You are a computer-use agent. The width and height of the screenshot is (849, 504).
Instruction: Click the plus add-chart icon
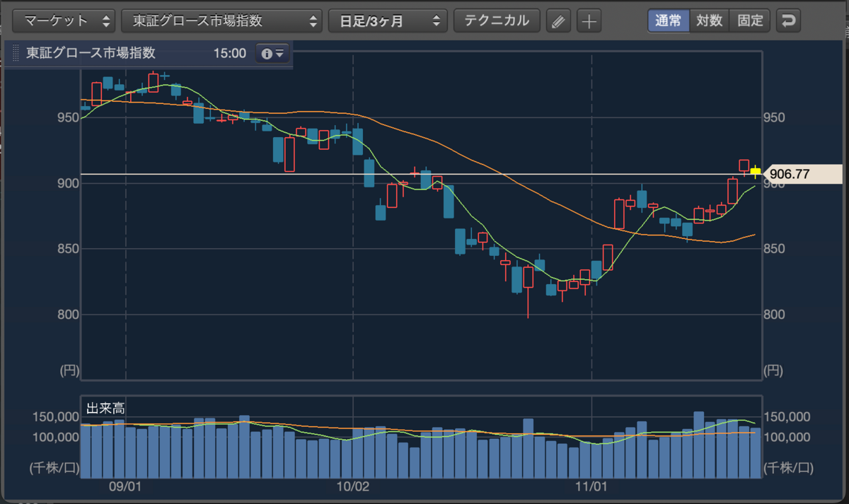coord(589,21)
